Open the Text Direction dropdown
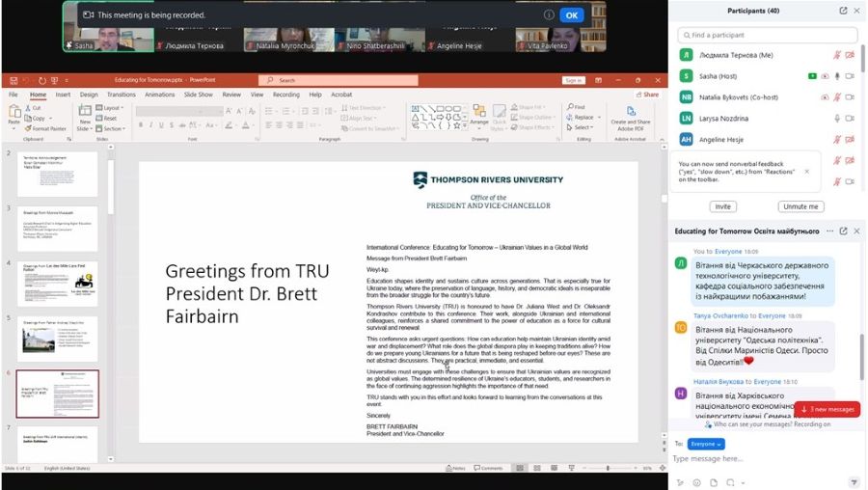 pos(364,108)
